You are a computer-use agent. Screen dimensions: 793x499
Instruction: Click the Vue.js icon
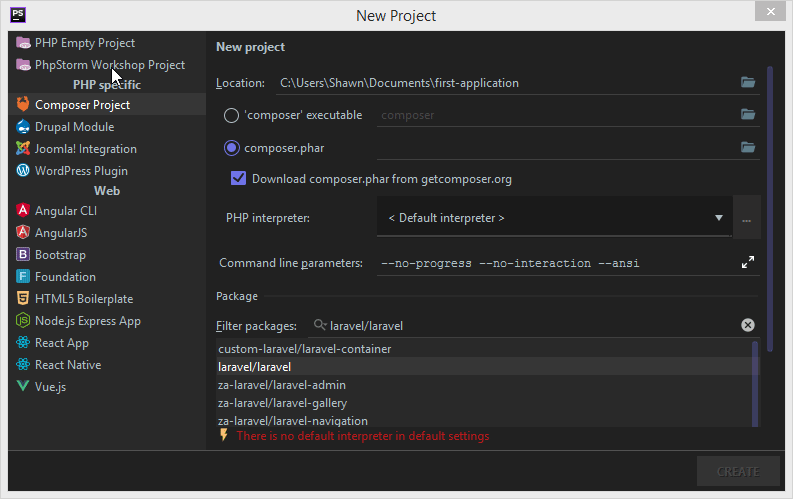point(23,386)
